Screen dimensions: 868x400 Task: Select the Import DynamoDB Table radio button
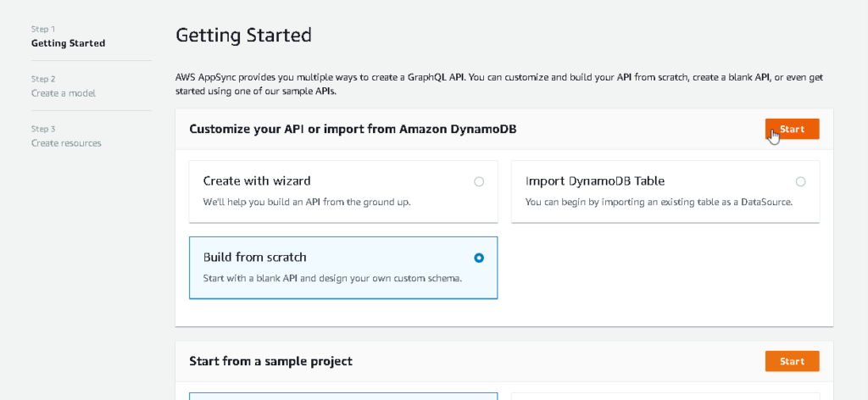pyautogui.click(x=800, y=181)
